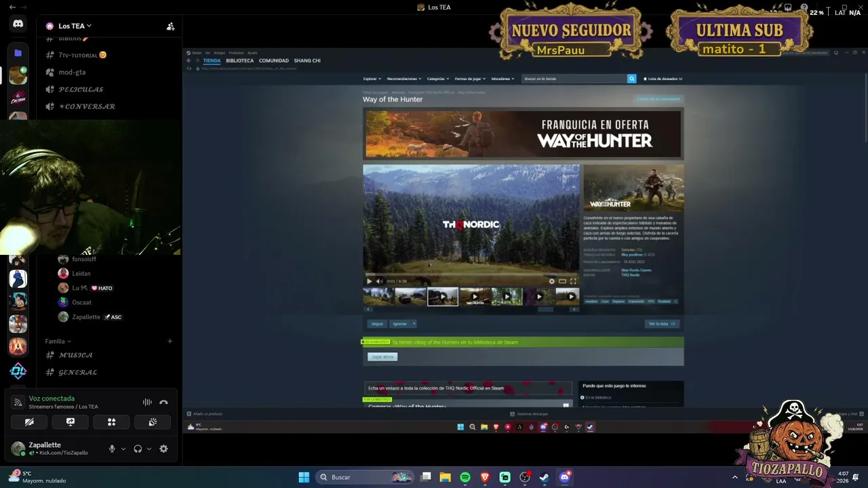The width and height of the screenshot is (868, 488).
Task: Open Miscelánea dropdown in Steam store
Action: [502, 79]
